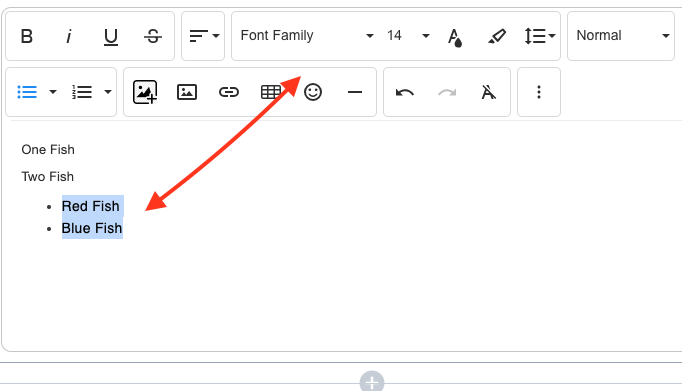
Task: Open the Normal paragraph style dropdown
Action: click(x=622, y=36)
